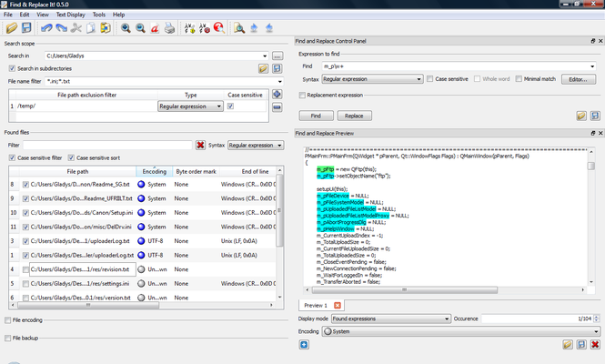This screenshot has height=364, width=605.
Task: Toggle Case sensitive sort checkbox
Action: pos(71,157)
